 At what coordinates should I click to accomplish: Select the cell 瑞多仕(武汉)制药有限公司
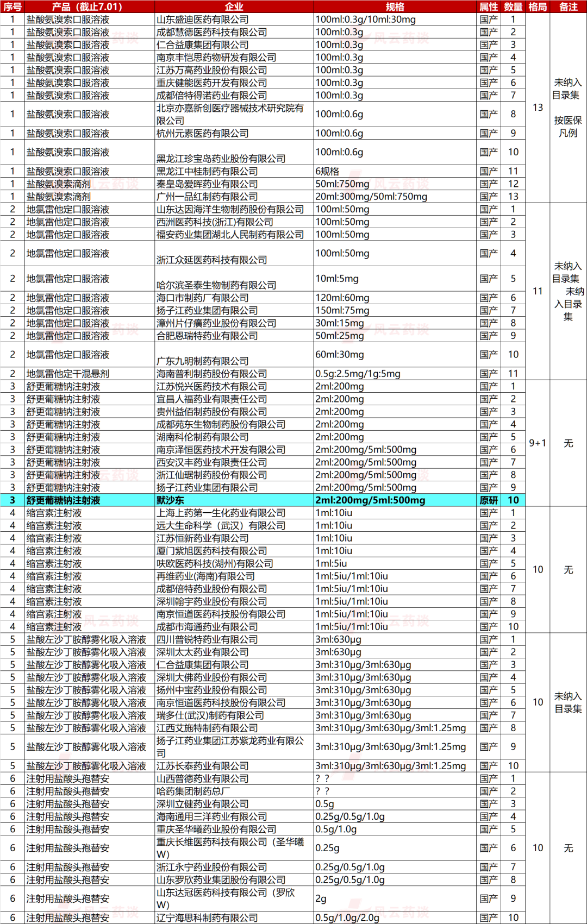(x=234, y=715)
